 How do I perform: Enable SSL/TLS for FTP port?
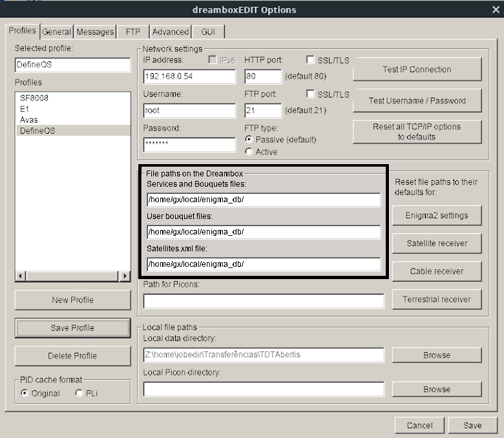coord(310,94)
